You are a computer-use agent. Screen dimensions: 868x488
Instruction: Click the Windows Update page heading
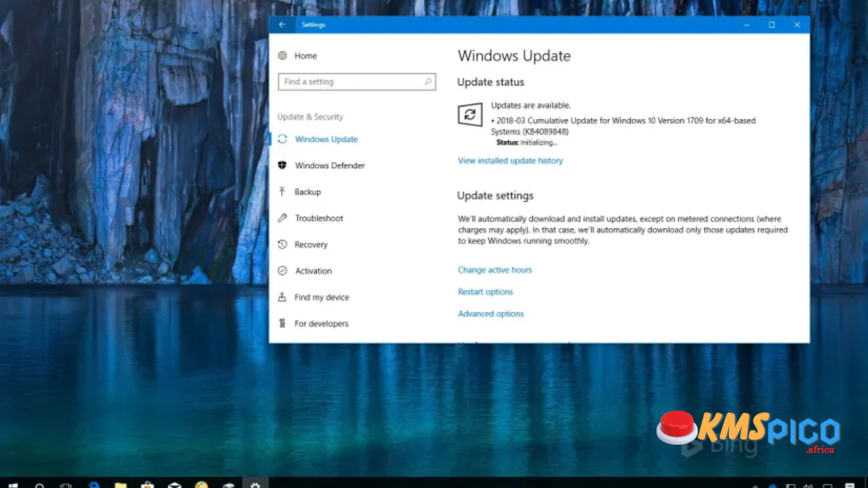pos(514,56)
